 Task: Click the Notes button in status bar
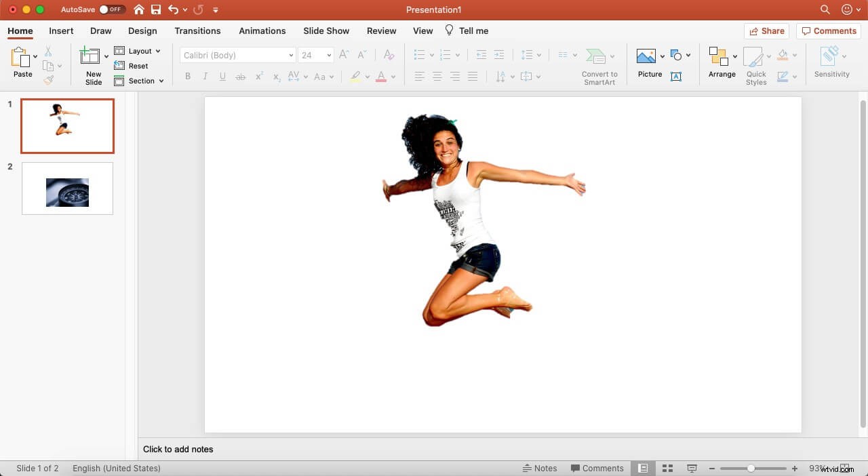point(540,468)
